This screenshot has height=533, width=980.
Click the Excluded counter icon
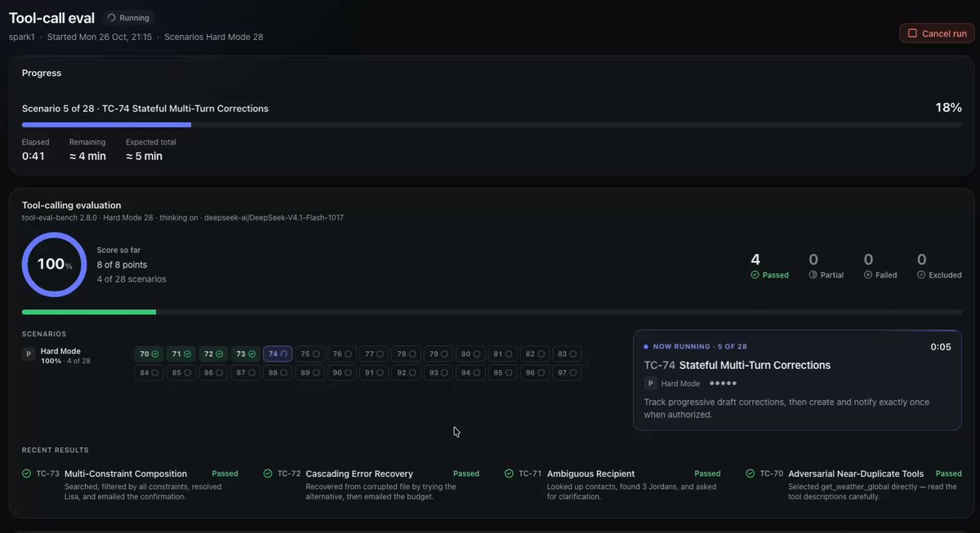[x=921, y=275]
